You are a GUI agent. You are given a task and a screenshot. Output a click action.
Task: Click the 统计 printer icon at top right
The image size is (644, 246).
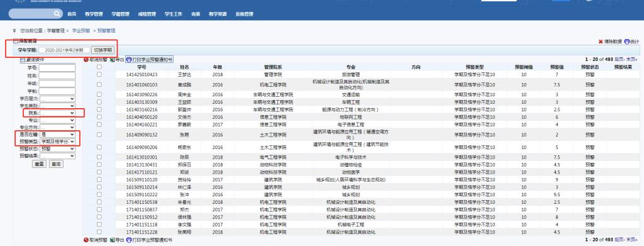point(627,42)
